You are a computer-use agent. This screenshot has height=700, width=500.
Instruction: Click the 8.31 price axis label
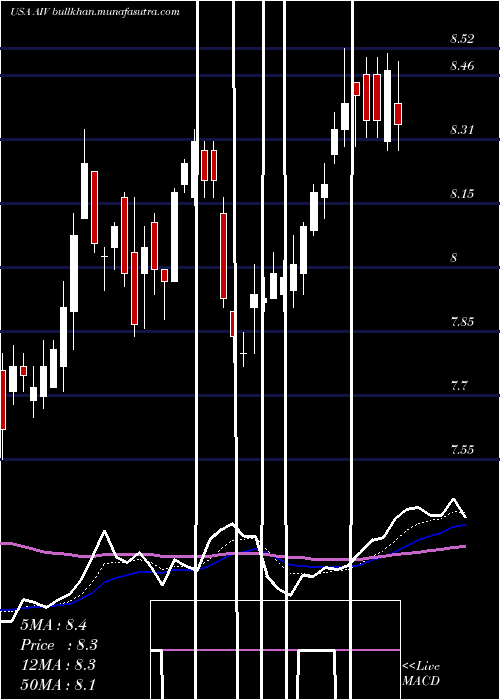pos(462,130)
